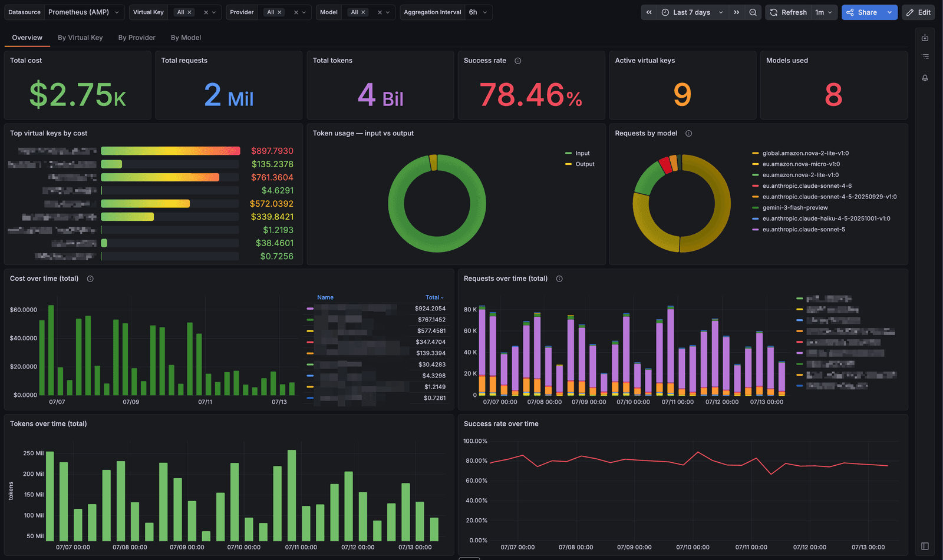The height and width of the screenshot is (560, 943).
Task: Toggle global.amazon.nova-2-lite-v1:0 legend series
Action: pos(805,153)
